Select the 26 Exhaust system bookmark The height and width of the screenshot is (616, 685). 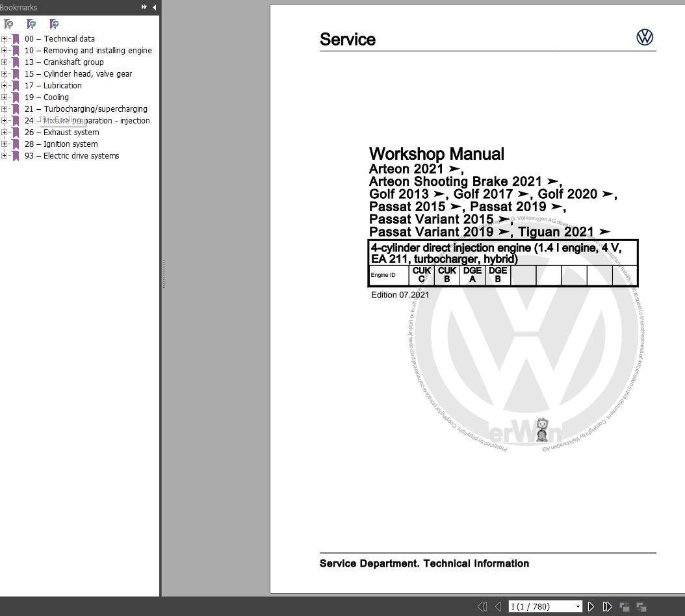tap(62, 132)
